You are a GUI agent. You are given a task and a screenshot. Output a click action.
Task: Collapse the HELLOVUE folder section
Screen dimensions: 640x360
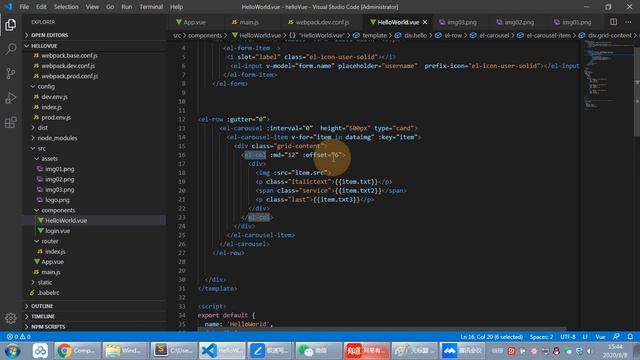tap(94, 46)
